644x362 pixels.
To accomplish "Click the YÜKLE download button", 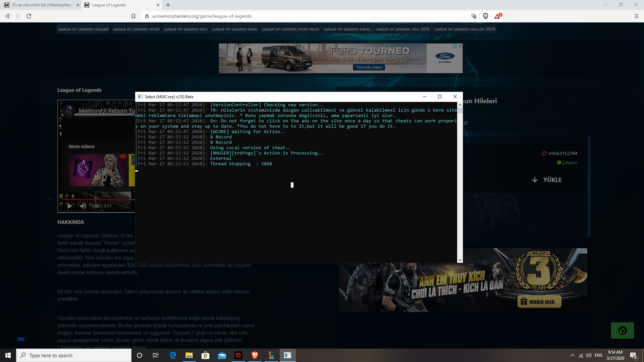I will pyautogui.click(x=547, y=180).
